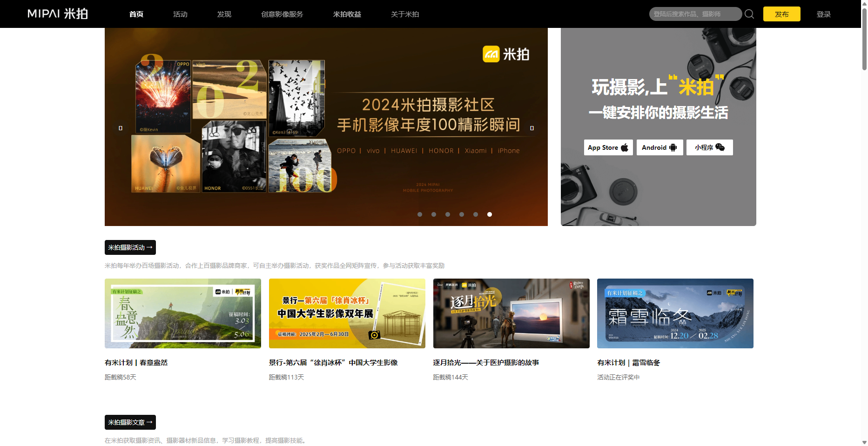Download from App Store button
Screen dimensions: 868x446
click(608, 147)
